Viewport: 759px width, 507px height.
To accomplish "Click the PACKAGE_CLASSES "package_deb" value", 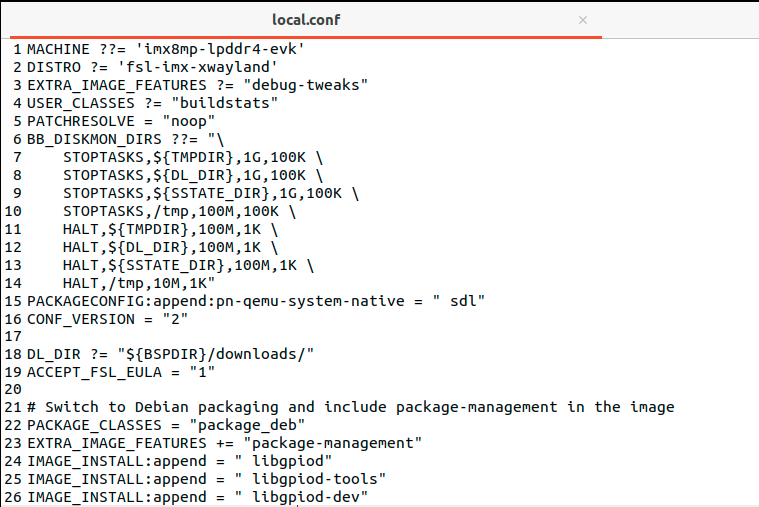I will (228, 425).
